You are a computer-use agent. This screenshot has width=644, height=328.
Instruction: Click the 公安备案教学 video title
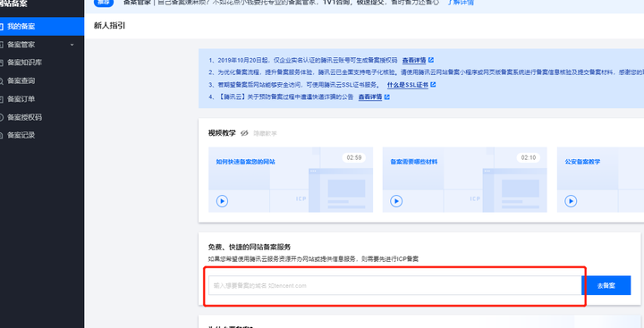(582, 162)
